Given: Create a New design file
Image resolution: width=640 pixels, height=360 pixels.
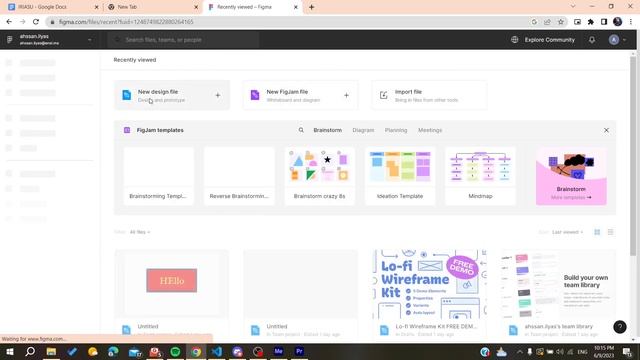Looking at the screenshot, I should point(172,95).
